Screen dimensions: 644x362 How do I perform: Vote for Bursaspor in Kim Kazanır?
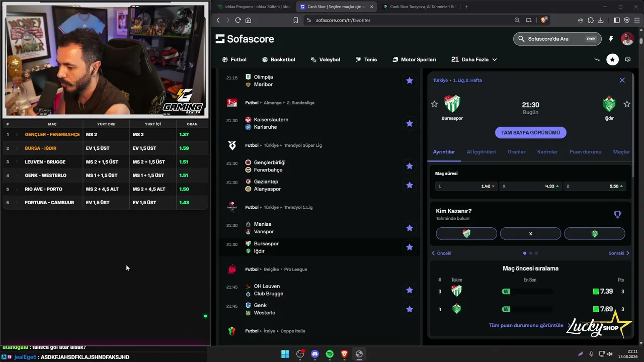(466, 234)
